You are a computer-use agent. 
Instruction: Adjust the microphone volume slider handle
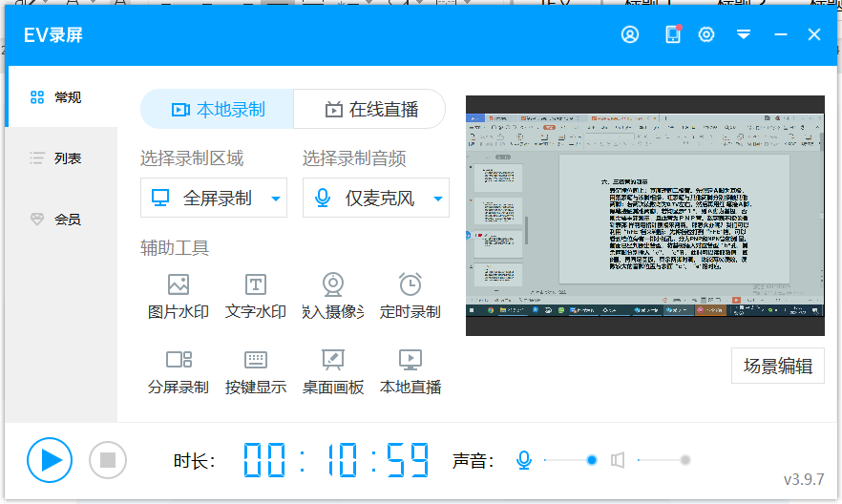592,460
